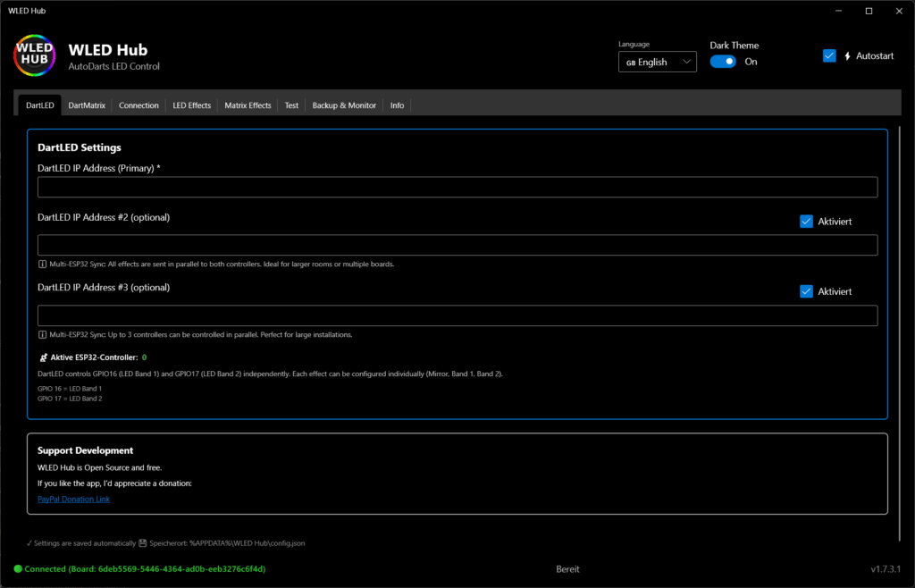This screenshot has height=588, width=915.
Task: Open the Language dropdown
Action: pyautogui.click(x=657, y=62)
